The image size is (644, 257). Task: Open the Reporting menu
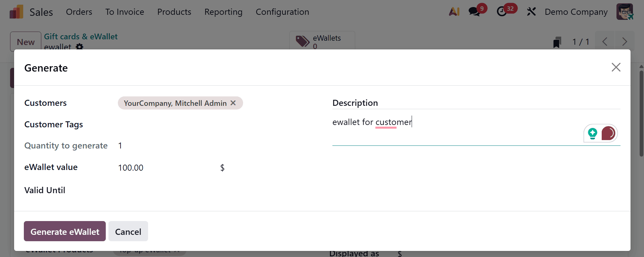click(x=223, y=12)
